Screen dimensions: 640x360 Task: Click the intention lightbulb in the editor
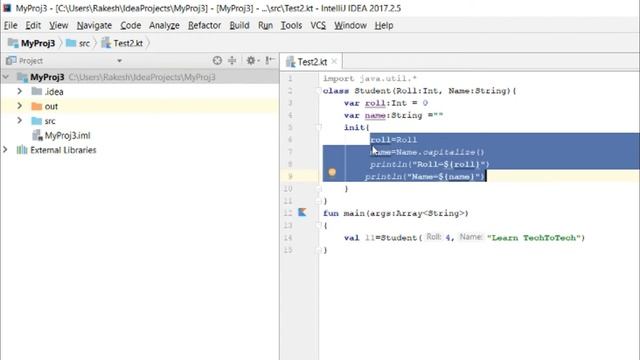[x=332, y=172]
